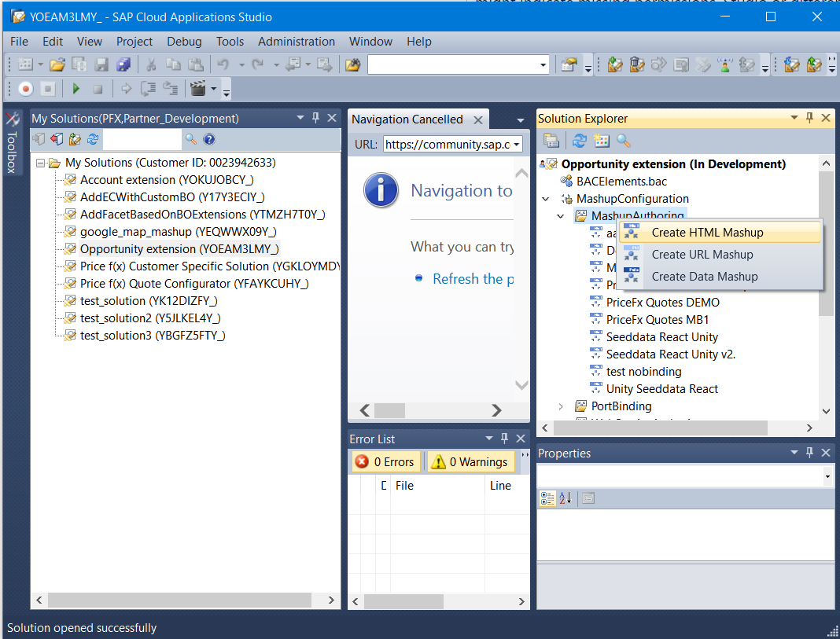840x639 pixels.
Task: Collapse the MashupConfiguration tree node
Action: click(545, 199)
